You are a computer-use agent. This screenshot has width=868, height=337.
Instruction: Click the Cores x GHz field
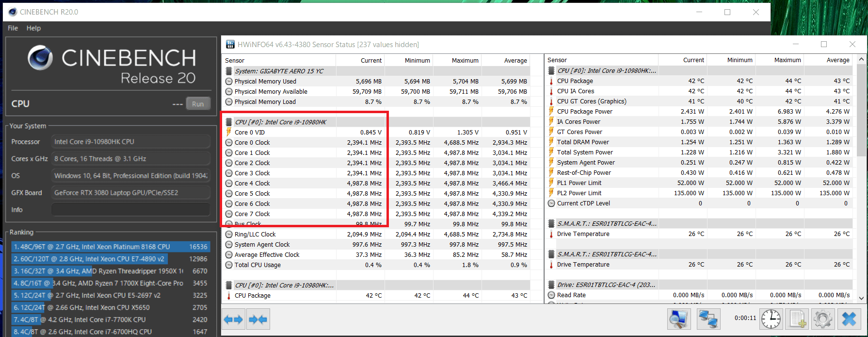[131, 159]
